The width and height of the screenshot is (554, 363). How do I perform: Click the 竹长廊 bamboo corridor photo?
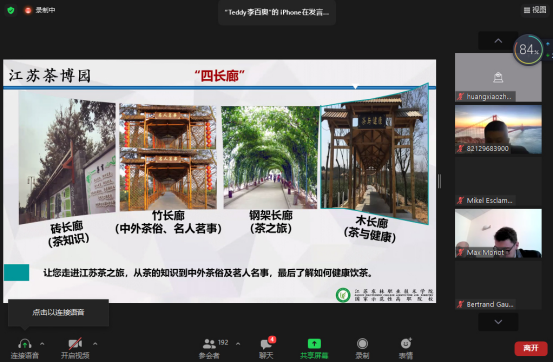click(x=168, y=157)
